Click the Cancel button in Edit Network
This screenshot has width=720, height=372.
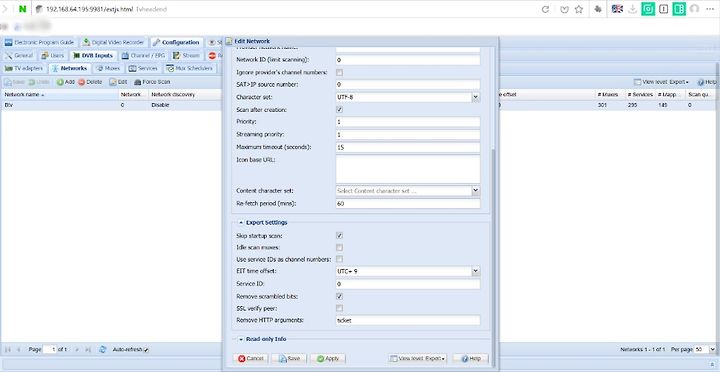(250, 359)
